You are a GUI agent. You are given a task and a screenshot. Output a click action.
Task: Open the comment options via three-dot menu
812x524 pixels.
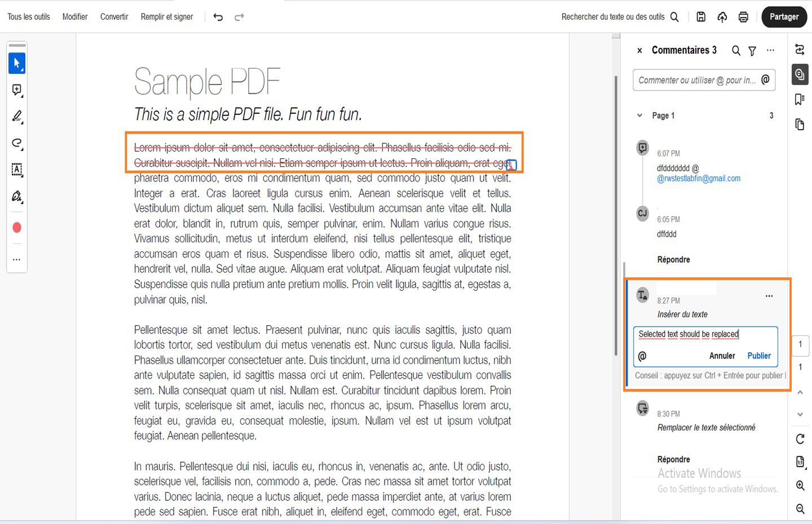point(769,295)
